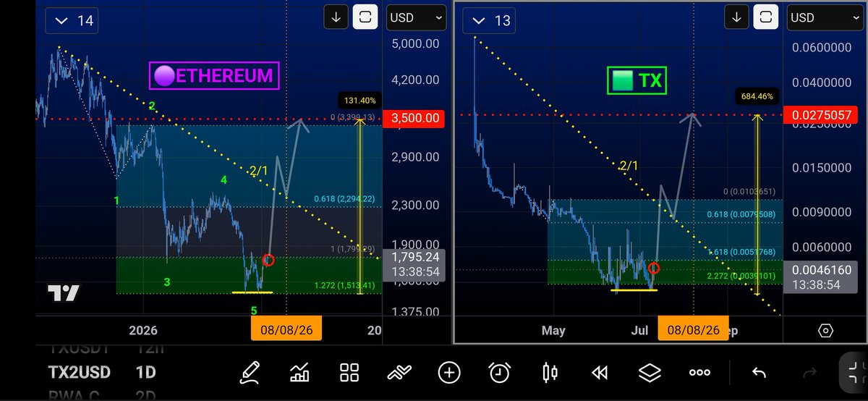Screen dimensions: 868x401
Task: Select the green TX text label
Action: click(637, 80)
